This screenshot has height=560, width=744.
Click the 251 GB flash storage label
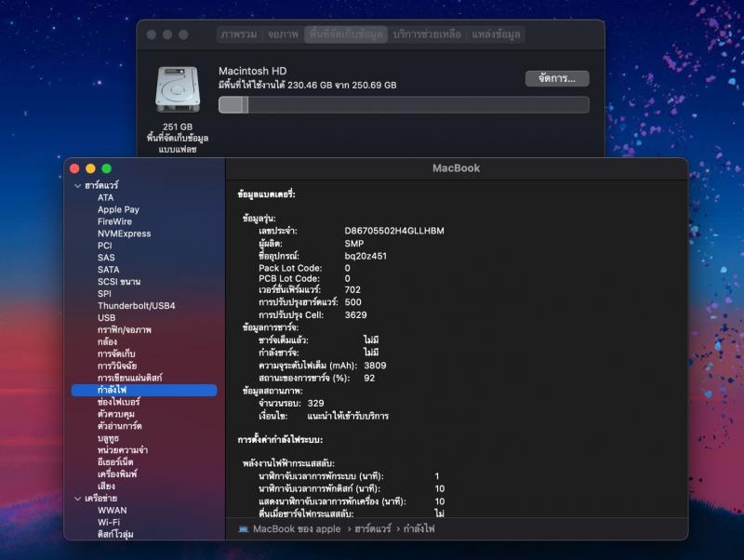click(178, 138)
